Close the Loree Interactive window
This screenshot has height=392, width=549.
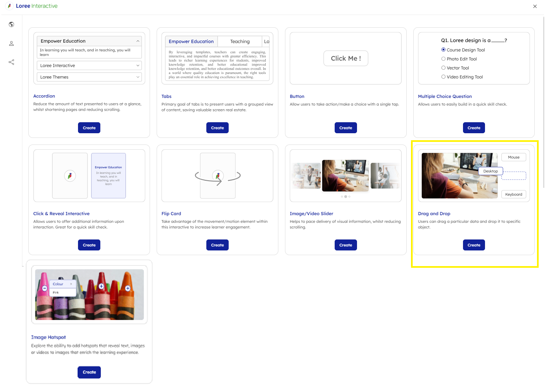[x=535, y=6]
